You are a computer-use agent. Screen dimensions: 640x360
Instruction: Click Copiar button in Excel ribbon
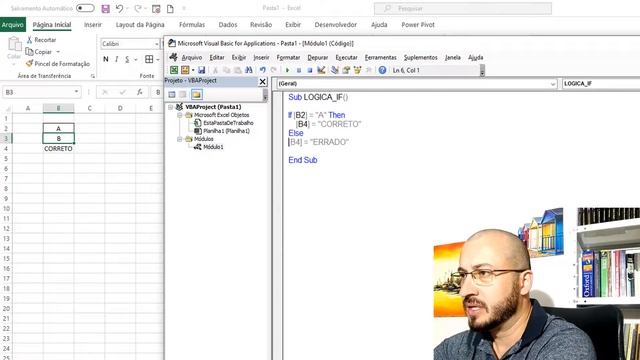coord(39,52)
